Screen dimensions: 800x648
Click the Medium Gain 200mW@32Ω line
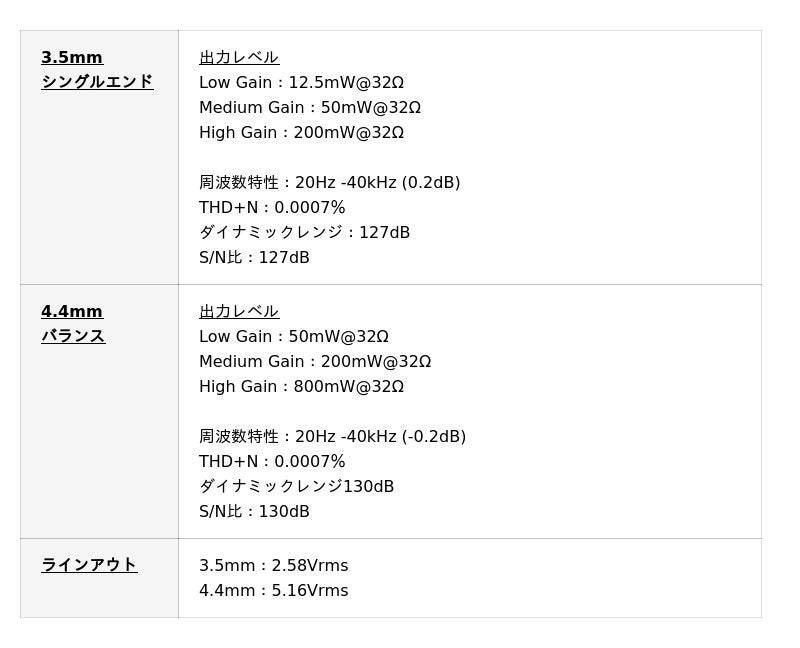tap(315, 362)
